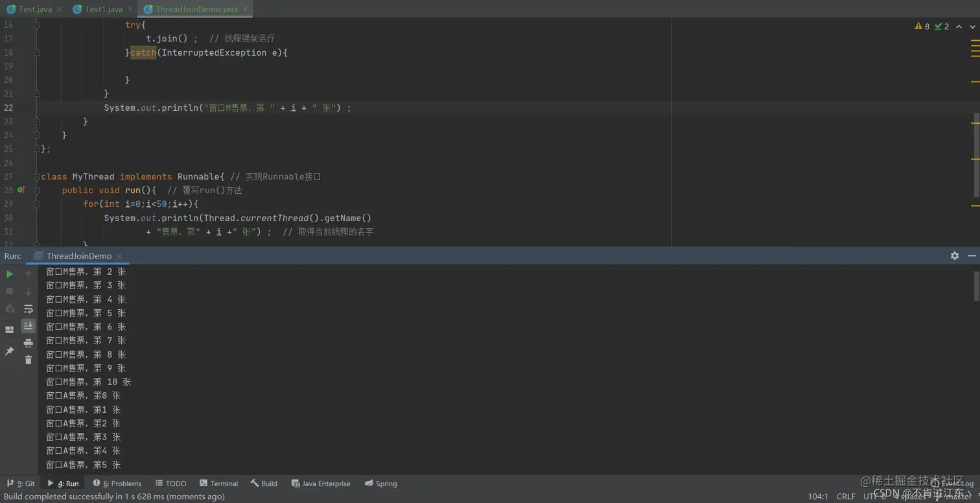Click the t.join() call on line 17
Image resolution: width=980 pixels, height=503 pixels.
[167, 39]
